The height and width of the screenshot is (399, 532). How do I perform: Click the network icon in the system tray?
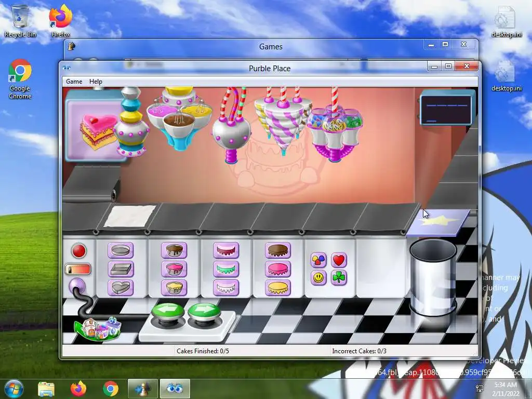click(480, 389)
